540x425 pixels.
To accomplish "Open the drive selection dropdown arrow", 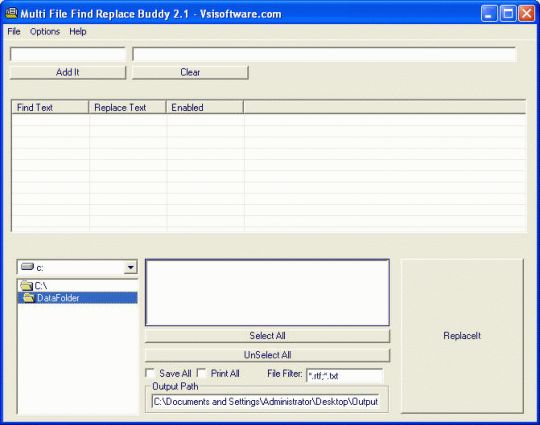I will [x=131, y=267].
